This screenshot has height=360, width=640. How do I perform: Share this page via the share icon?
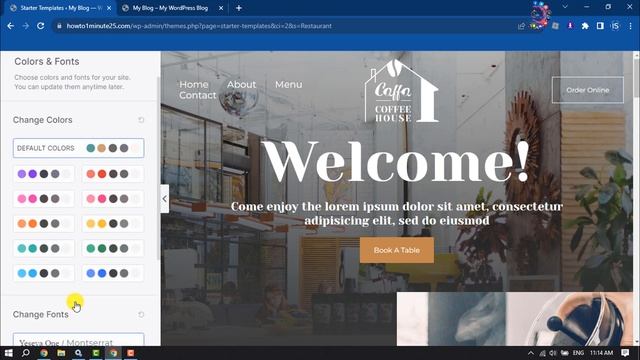(521, 26)
